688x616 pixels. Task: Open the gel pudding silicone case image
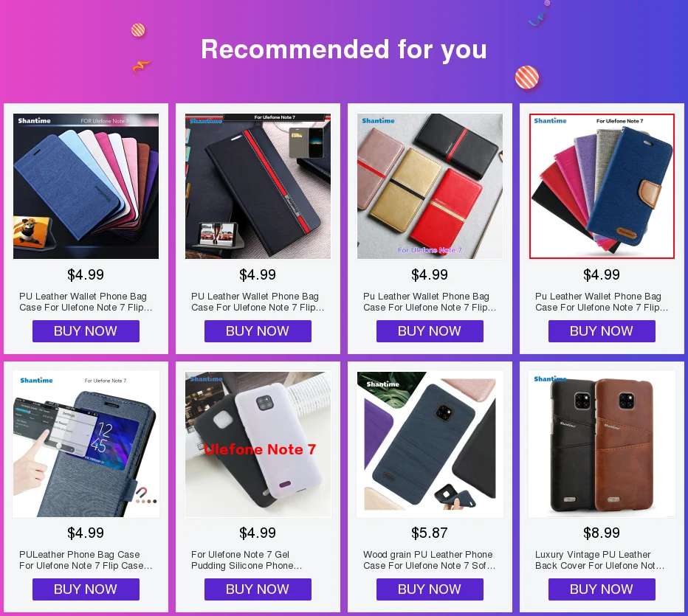tap(258, 445)
